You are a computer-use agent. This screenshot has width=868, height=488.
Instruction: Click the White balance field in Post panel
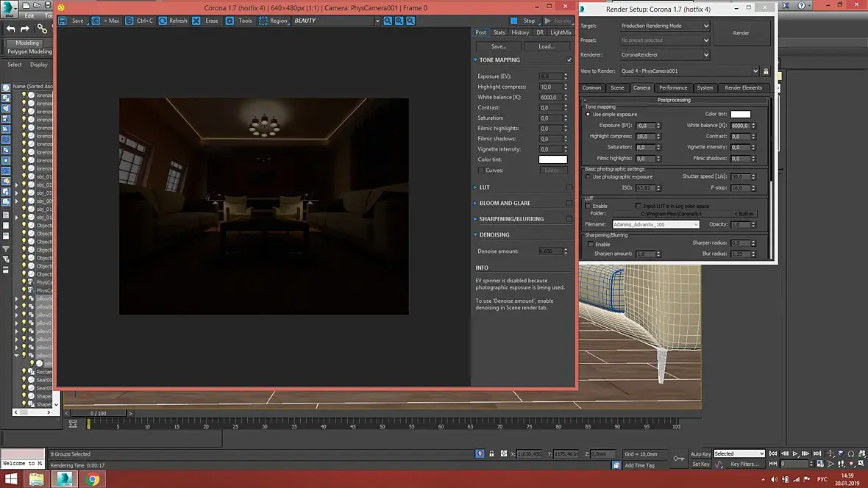(549, 97)
